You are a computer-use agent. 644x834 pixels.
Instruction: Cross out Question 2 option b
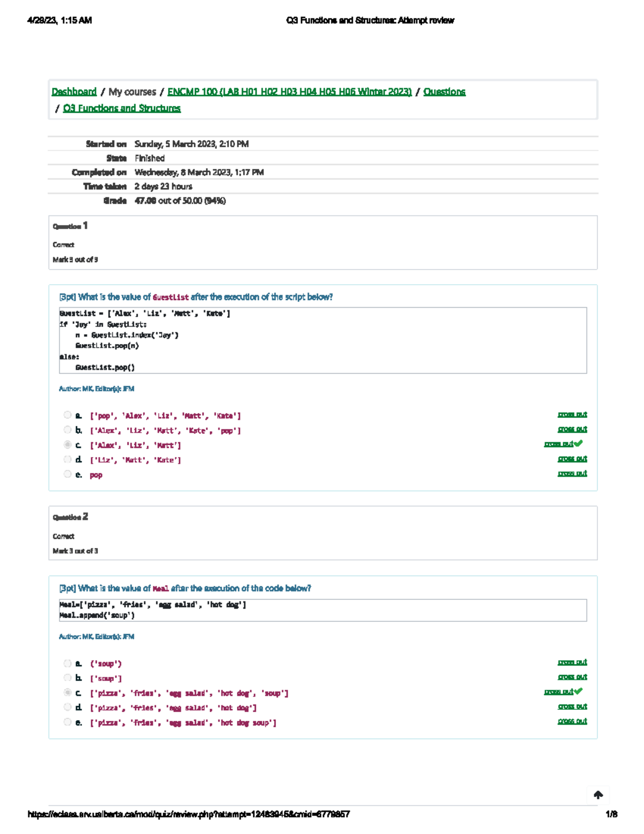[573, 677]
